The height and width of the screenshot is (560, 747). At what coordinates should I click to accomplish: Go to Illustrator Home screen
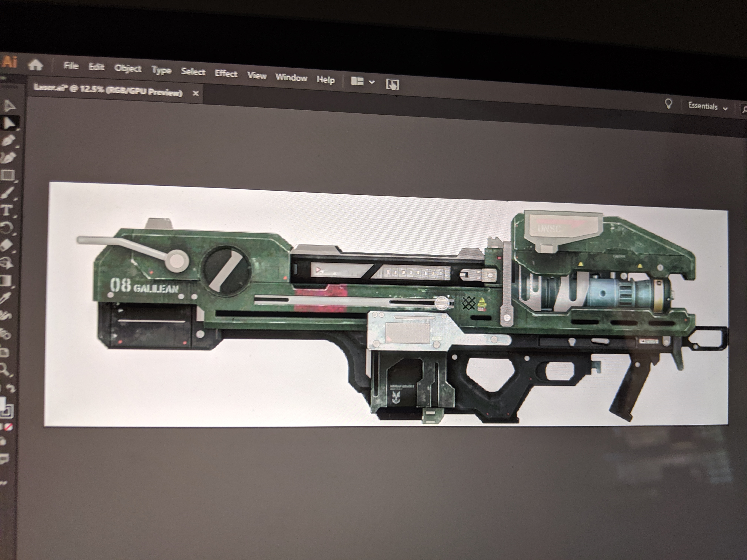[35, 64]
